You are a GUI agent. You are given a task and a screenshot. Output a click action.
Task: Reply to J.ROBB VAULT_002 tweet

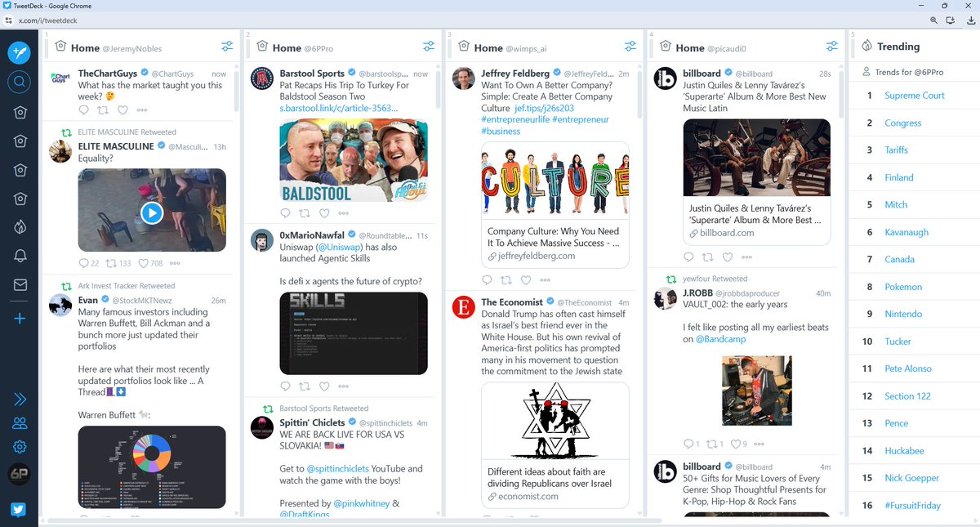pos(688,444)
